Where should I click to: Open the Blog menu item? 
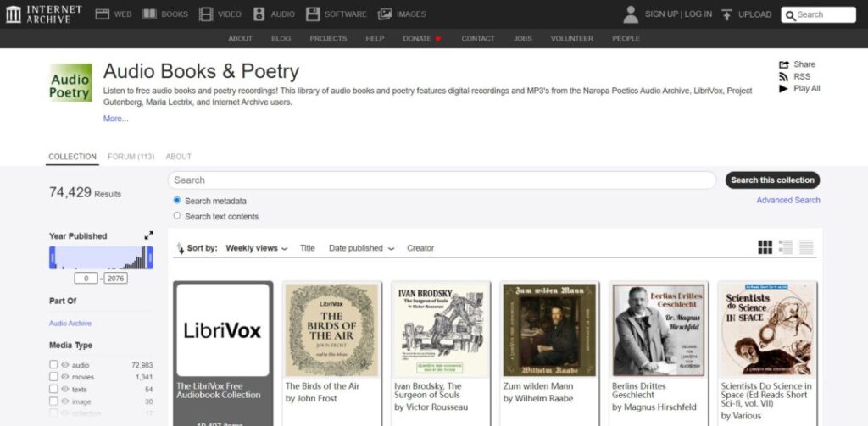point(281,39)
